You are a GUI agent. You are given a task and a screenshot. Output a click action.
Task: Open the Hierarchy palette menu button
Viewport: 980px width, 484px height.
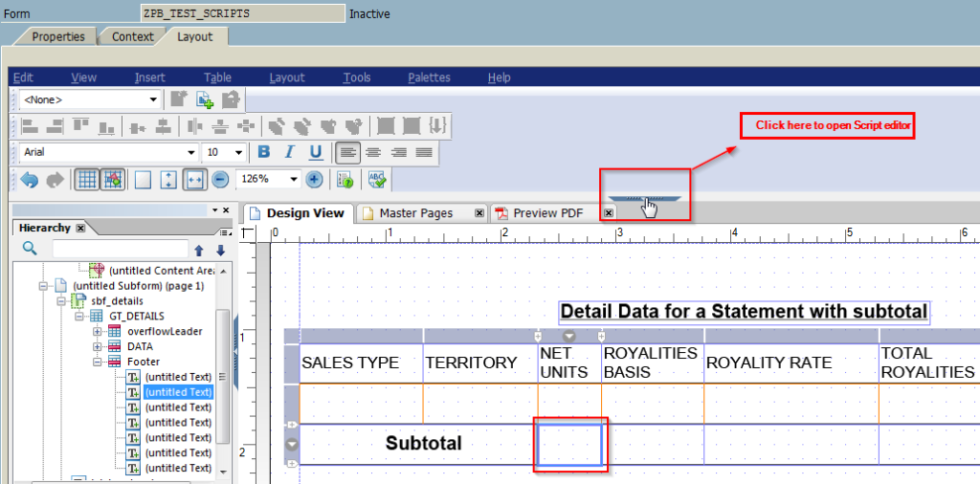pyautogui.click(x=225, y=232)
